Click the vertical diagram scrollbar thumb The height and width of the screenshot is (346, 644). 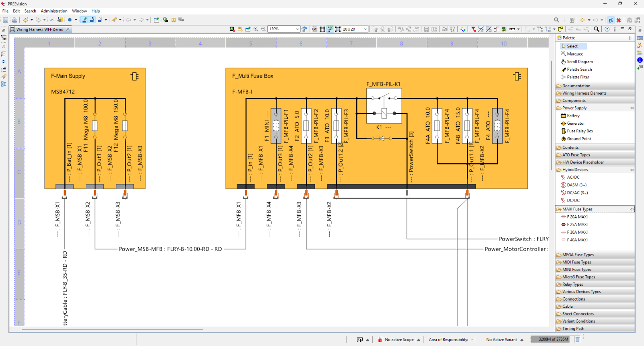pos(551,115)
